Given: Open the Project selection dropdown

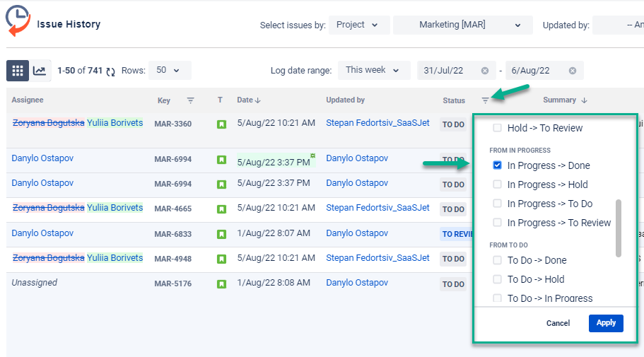Looking at the screenshot, I should tap(359, 25).
